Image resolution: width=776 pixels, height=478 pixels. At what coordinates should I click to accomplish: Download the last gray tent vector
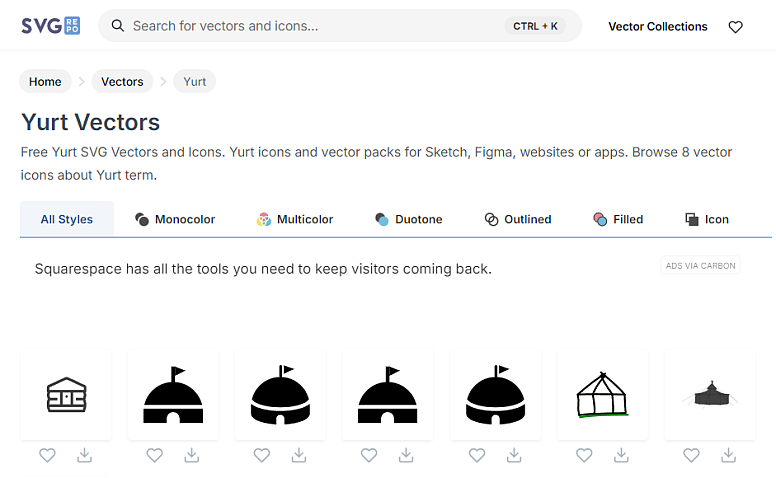(x=728, y=455)
